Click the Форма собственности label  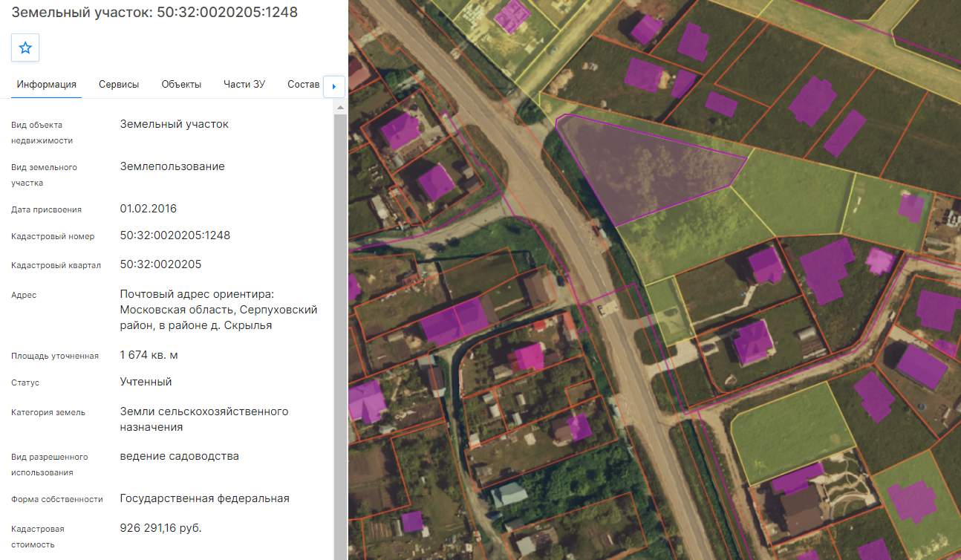point(57,499)
